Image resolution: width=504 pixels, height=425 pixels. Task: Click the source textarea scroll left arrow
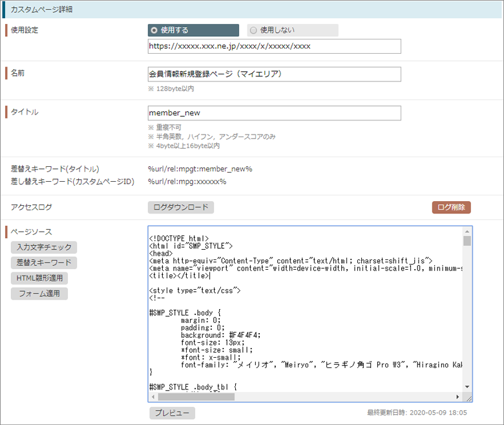(x=153, y=397)
